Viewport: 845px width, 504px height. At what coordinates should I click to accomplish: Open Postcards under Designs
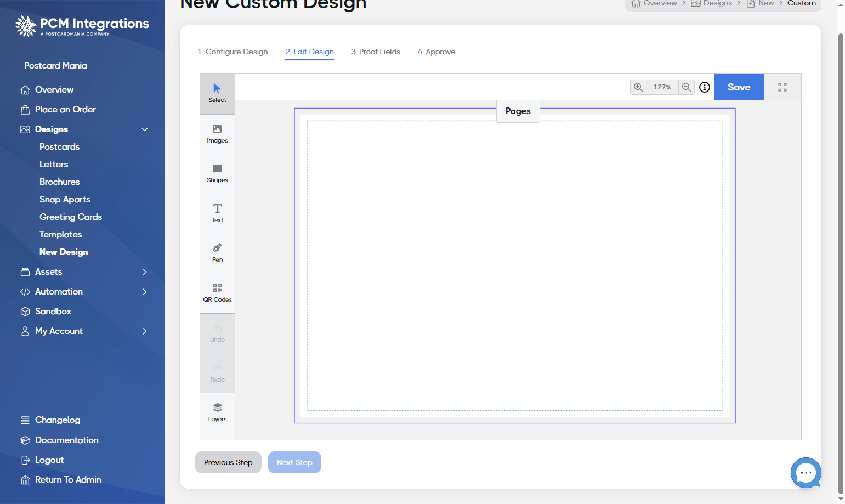60,146
